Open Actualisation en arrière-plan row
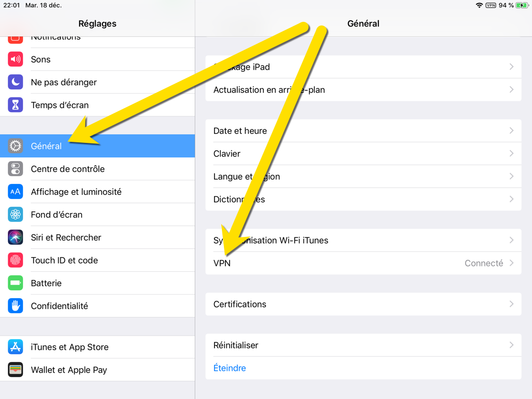 click(269, 90)
